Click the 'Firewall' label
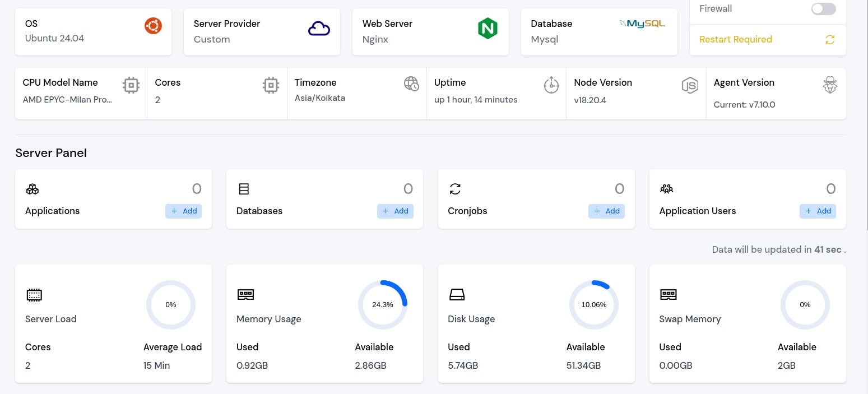Screen dimensions: 868x394 [x=716, y=9]
